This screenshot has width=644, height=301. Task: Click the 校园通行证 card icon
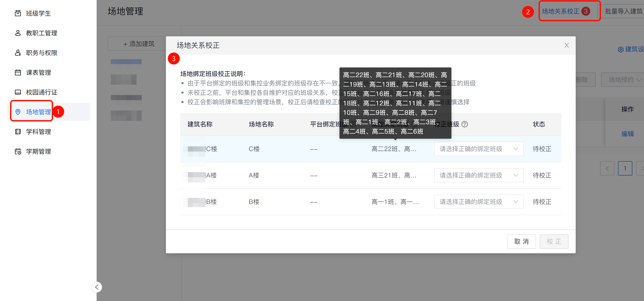(18, 92)
